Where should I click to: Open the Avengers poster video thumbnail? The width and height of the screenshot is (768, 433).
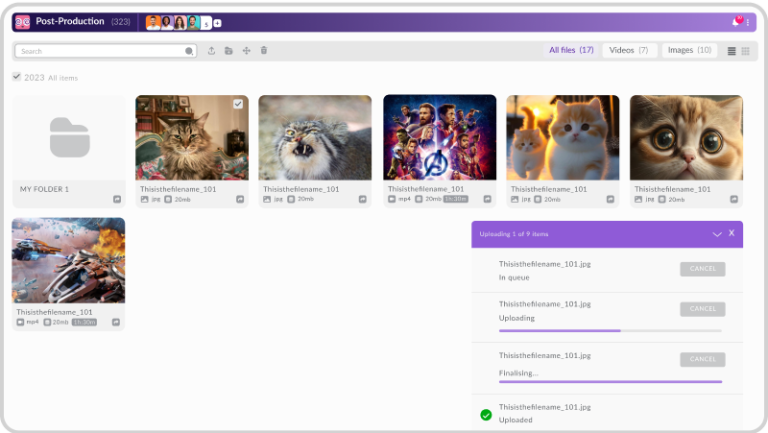[439, 137]
